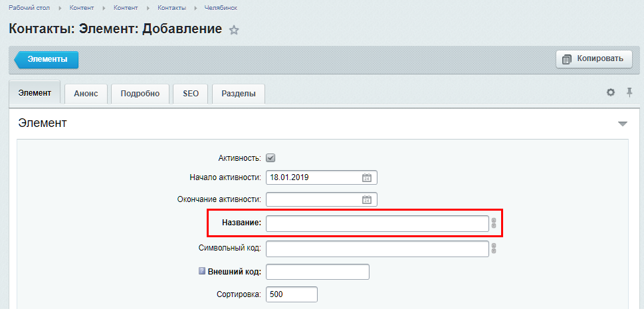Select the SEO tab
Viewport: 644px width, 313px height.
point(191,94)
